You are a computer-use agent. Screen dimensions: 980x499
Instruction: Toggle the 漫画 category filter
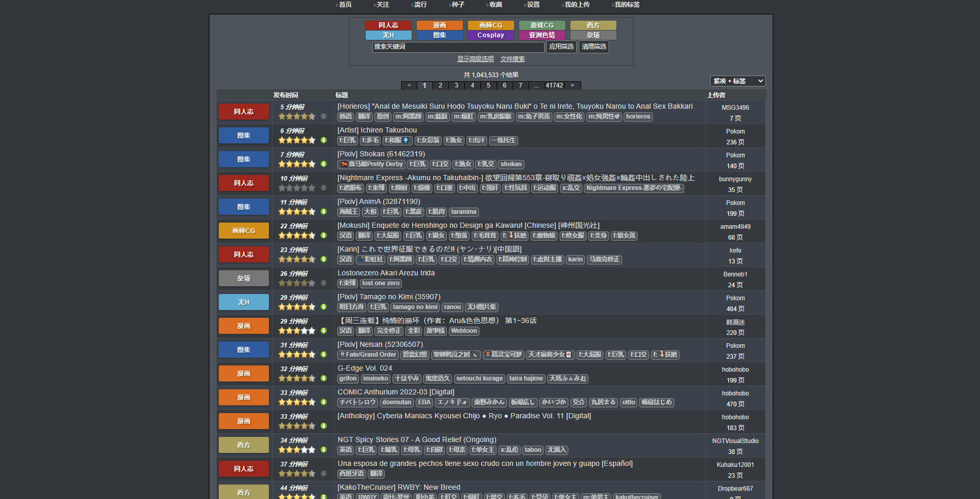(x=439, y=25)
